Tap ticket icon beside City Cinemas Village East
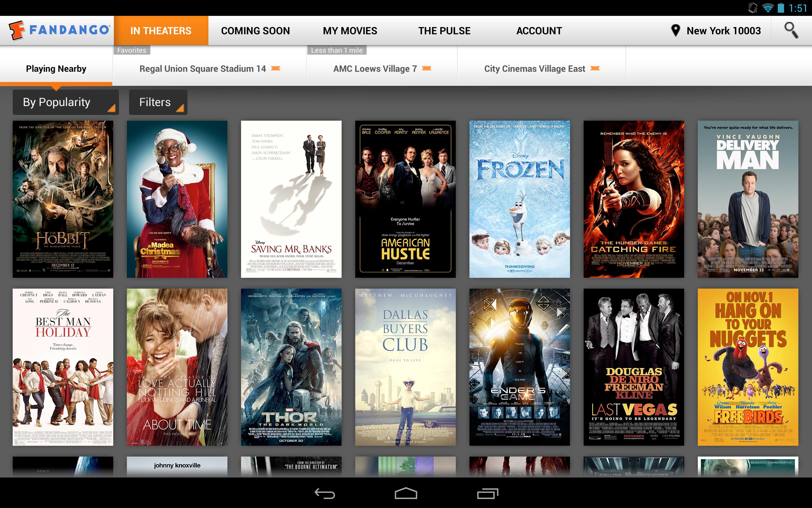Viewport: 812px width, 508px height. [x=595, y=69]
